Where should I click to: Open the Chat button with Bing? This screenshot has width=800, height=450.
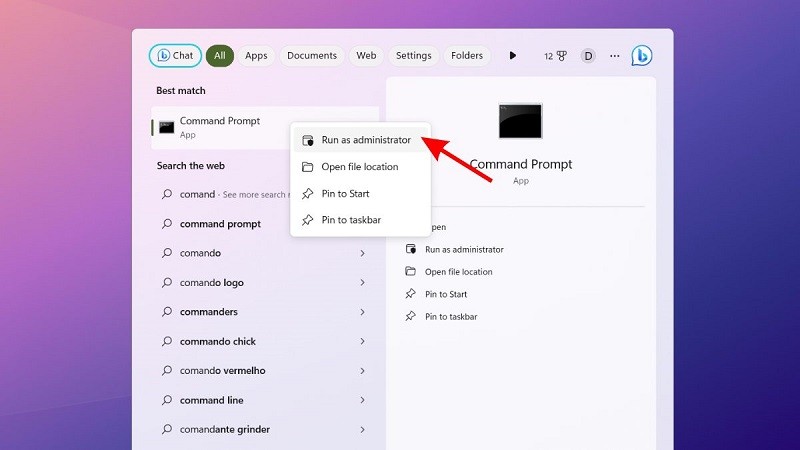pyautogui.click(x=175, y=56)
